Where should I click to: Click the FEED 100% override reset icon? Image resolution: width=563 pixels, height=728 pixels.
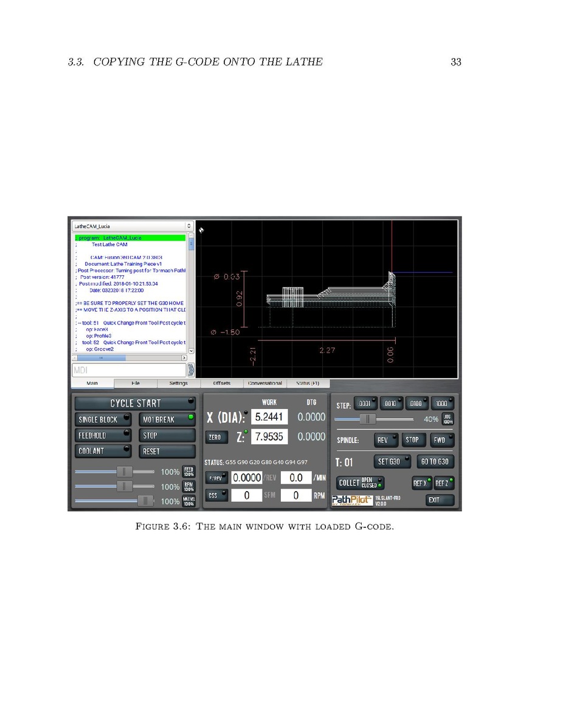pyautogui.click(x=189, y=472)
